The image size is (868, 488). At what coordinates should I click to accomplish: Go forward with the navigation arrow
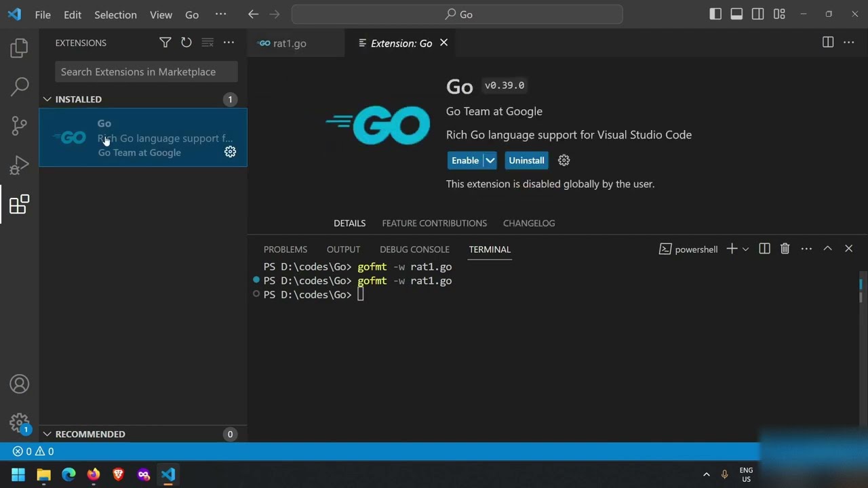coord(275,14)
